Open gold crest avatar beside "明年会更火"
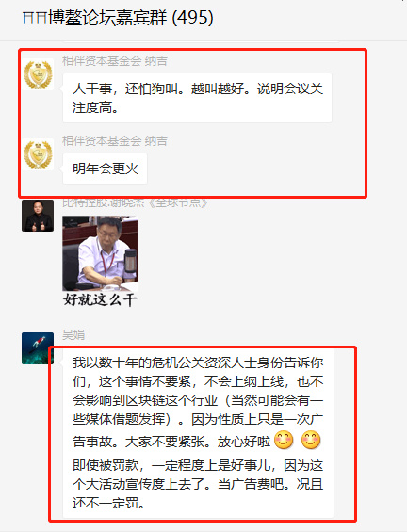Viewport: 407px width, 532px height. (38, 154)
